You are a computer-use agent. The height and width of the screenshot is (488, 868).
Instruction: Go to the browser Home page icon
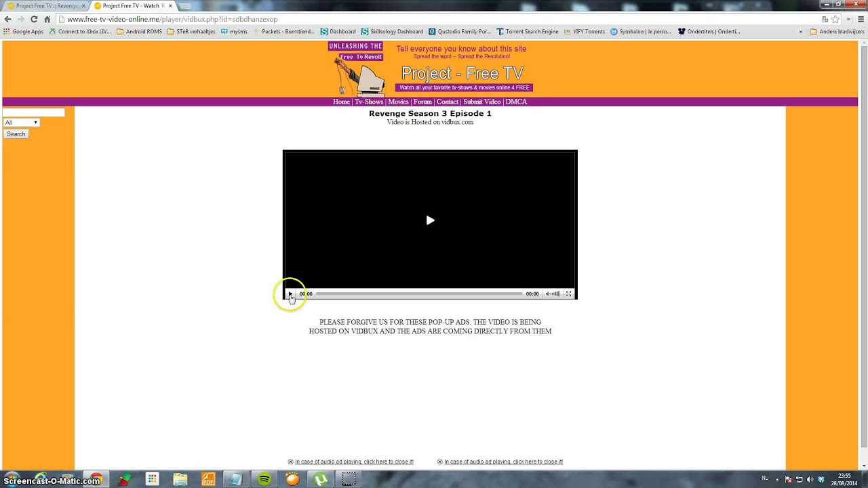pos(47,19)
